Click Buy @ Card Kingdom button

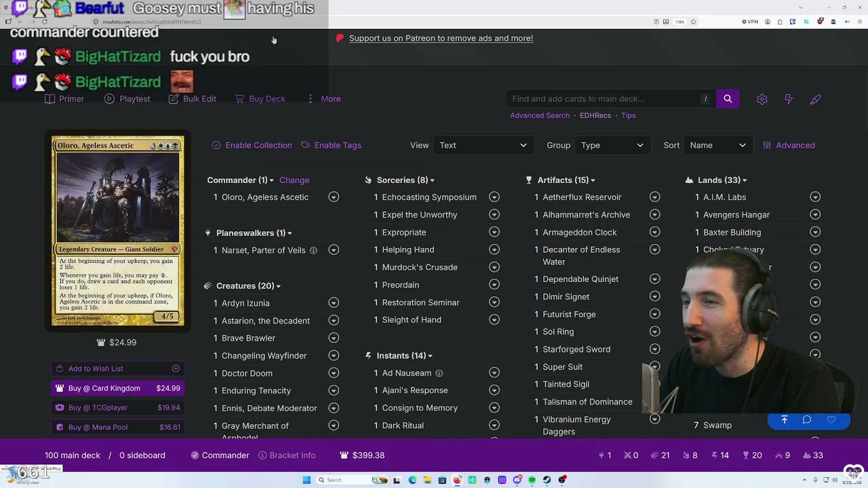pos(118,388)
